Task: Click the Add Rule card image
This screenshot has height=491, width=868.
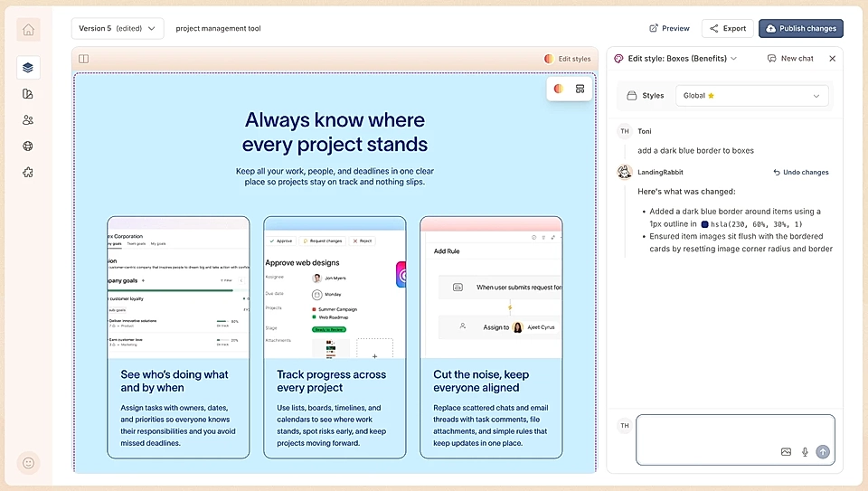Action: tap(491, 288)
